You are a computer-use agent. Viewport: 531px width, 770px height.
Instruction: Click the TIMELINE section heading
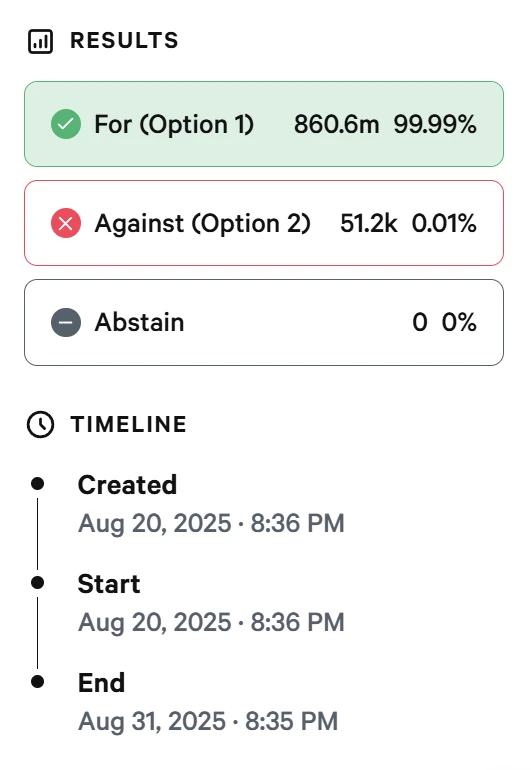tap(129, 424)
